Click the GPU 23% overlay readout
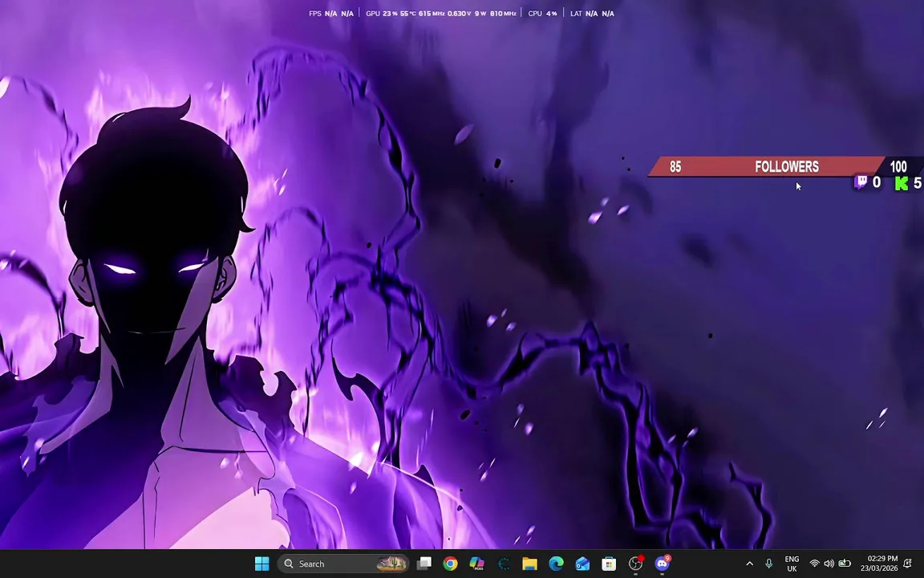The height and width of the screenshot is (578, 924). point(382,13)
